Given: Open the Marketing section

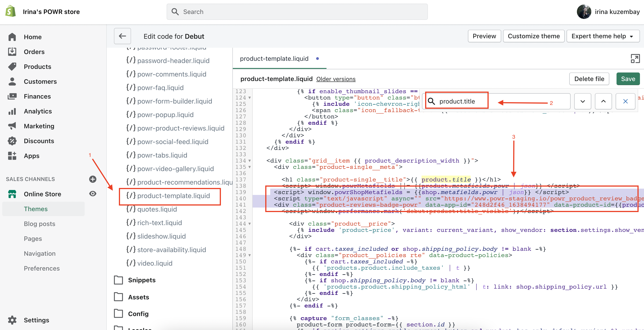Looking at the screenshot, I should tap(39, 126).
